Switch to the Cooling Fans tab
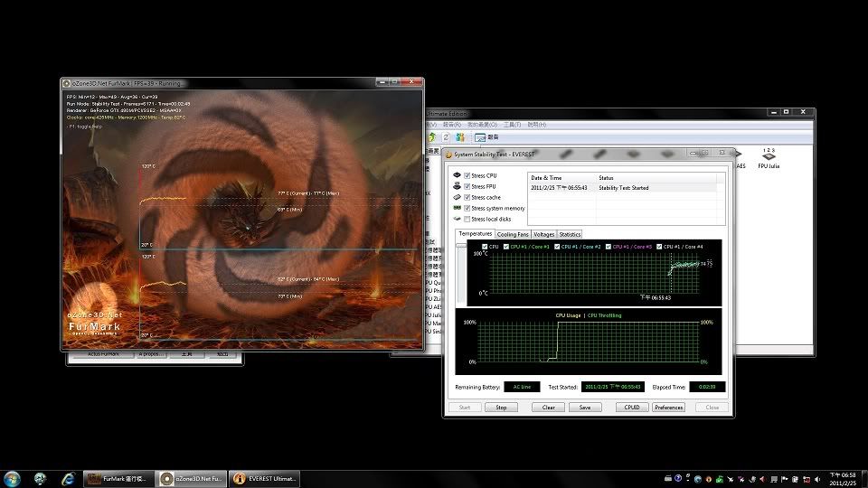 point(513,235)
